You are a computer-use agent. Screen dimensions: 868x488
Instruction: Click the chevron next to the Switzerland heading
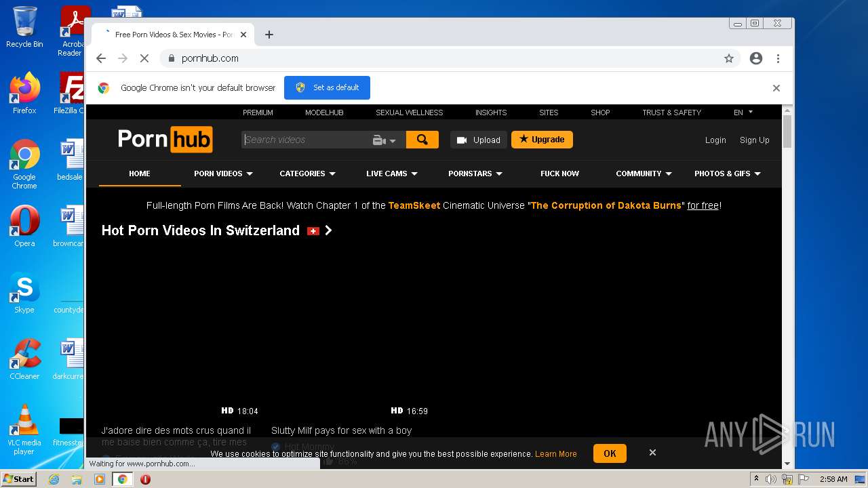[328, 230]
